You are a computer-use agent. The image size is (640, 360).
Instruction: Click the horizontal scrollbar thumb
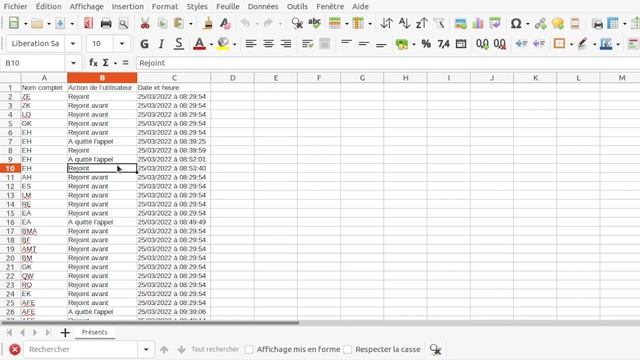150,323
